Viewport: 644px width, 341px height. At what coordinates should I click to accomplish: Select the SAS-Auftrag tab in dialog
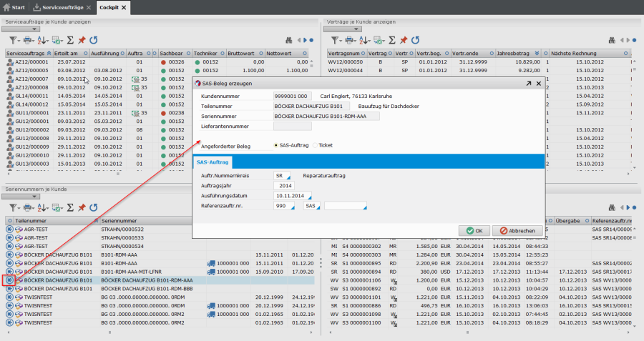tap(212, 162)
